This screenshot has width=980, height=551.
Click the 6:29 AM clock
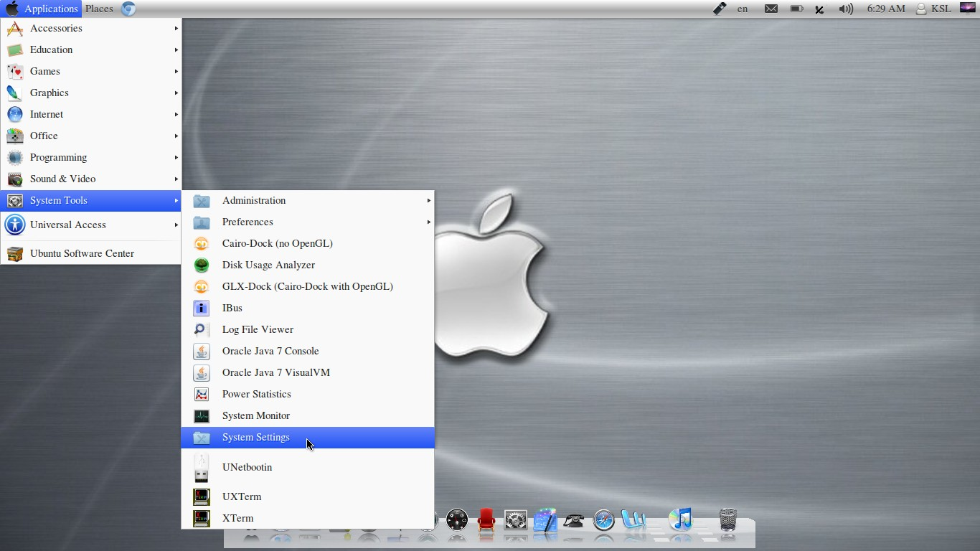pos(886,9)
